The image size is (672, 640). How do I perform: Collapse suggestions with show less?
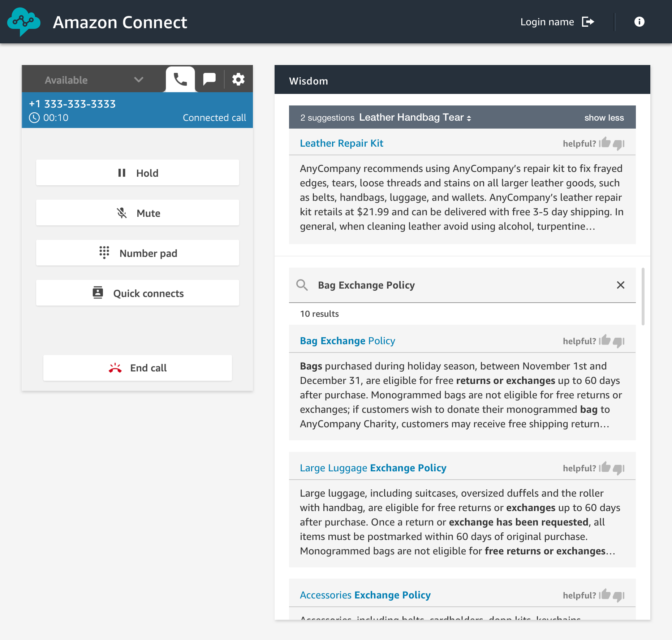(604, 118)
